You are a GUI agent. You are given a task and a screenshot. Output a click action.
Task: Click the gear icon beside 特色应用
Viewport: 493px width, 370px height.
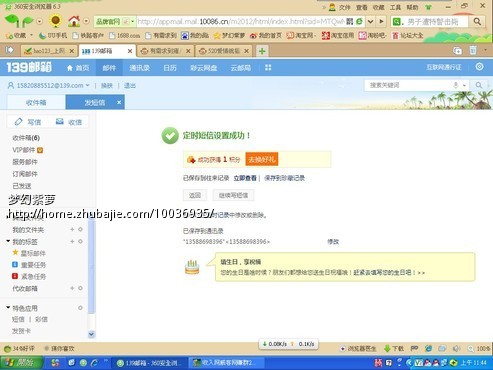80,308
